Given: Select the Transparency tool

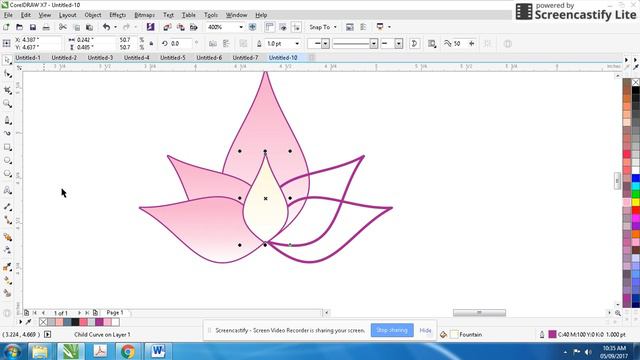Looking at the screenshot, I should click(7, 250).
